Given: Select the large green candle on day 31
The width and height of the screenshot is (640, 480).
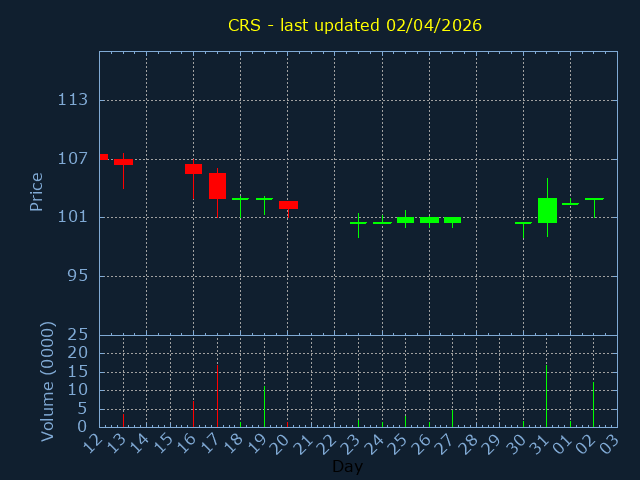Looking at the screenshot, I should (547, 210).
